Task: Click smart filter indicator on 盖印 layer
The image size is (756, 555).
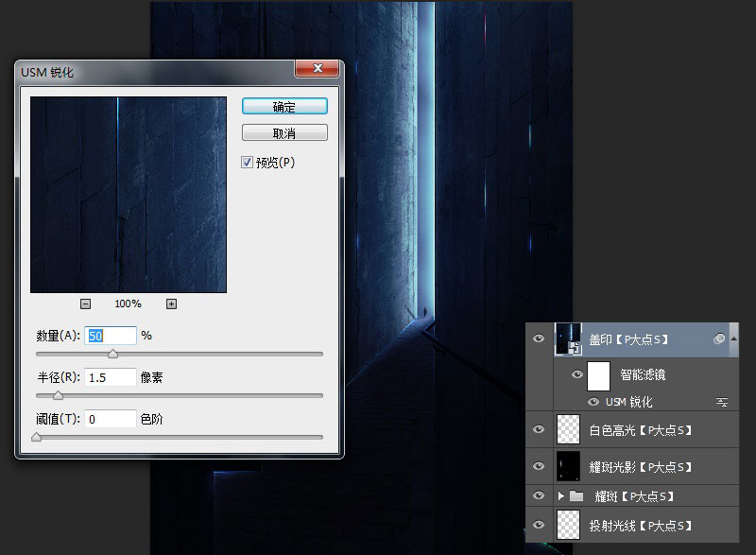Action: 719,339
